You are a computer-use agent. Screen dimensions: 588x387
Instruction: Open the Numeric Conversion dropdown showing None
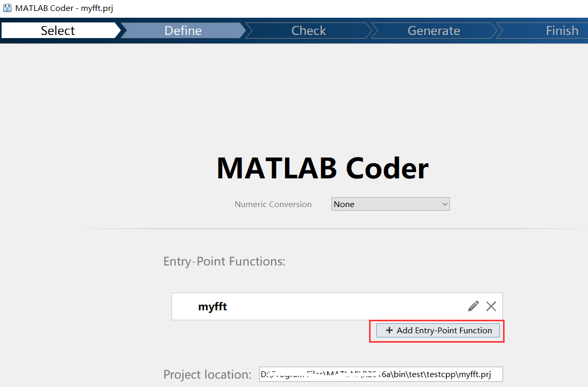pos(386,204)
